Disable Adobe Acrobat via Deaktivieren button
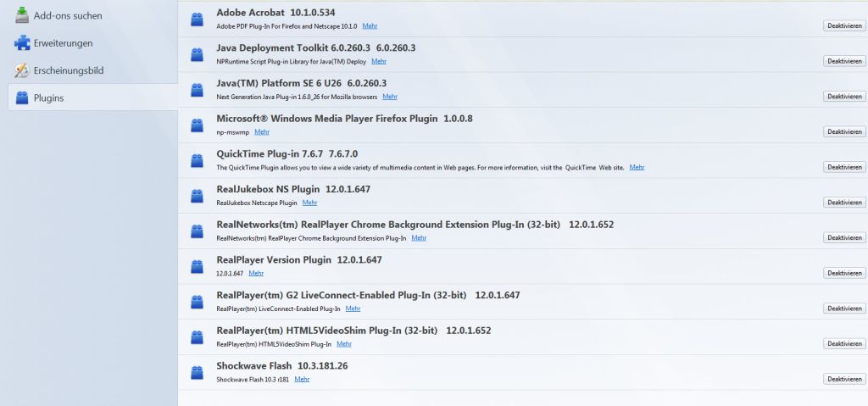Viewport: 868px width, 406px height. [844, 25]
